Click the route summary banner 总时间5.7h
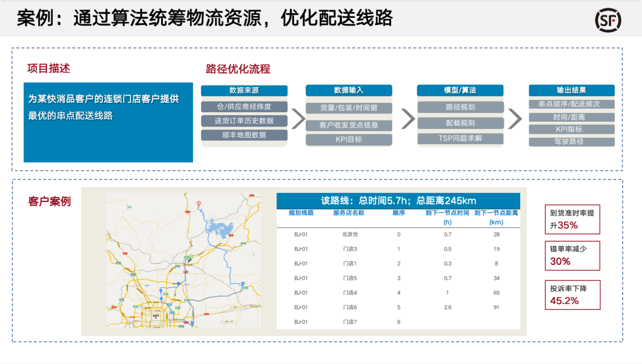This screenshot has width=642, height=364. (x=398, y=201)
